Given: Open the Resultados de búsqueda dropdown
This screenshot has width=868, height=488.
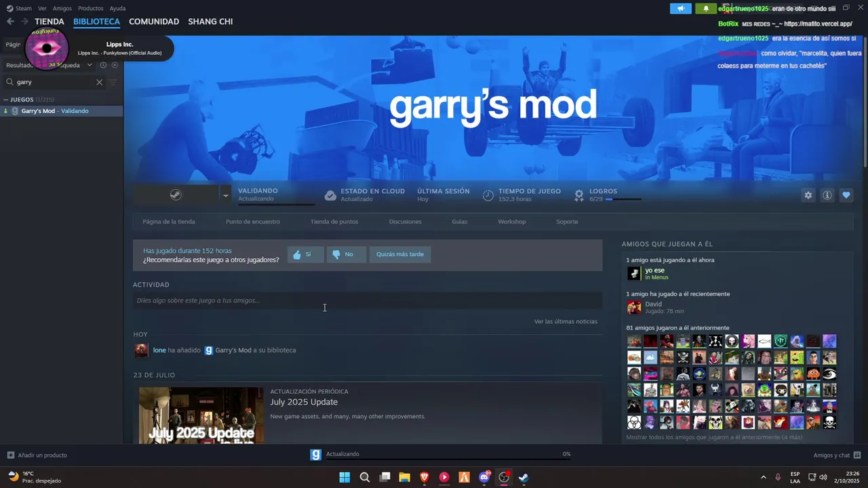Looking at the screenshot, I should (49, 65).
